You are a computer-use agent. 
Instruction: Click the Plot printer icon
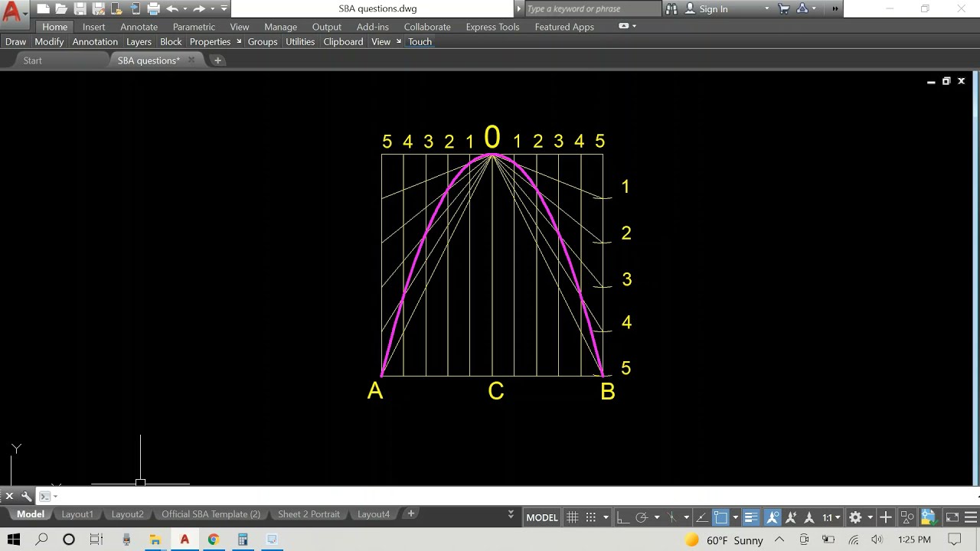coord(153,8)
